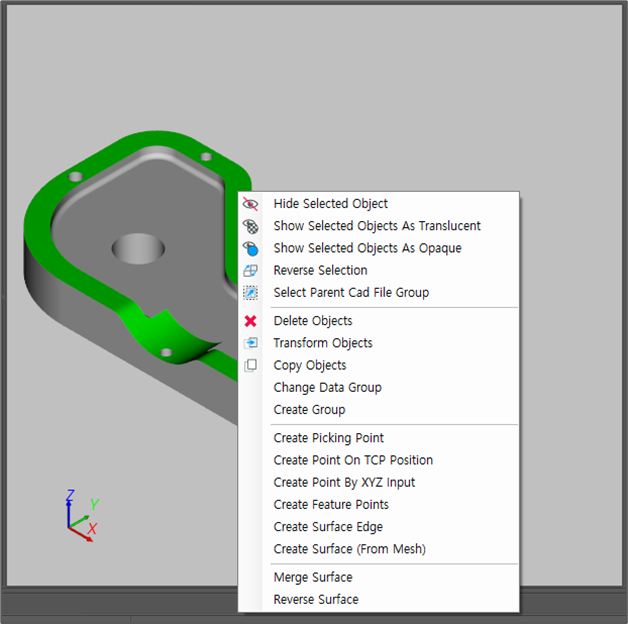Screen dimensions: 628x624
Task: Select Create Surface Edge
Action: (x=328, y=526)
